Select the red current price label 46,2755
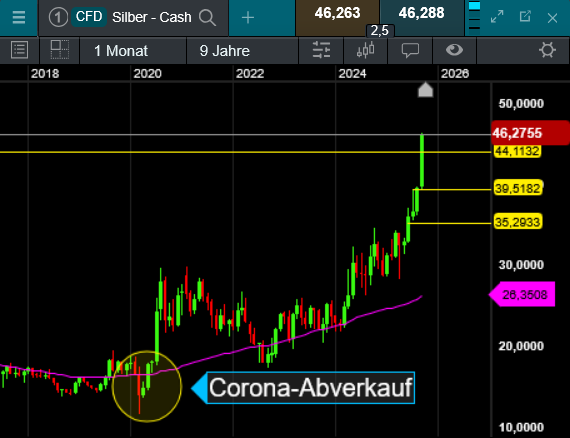Viewport: 570px width, 438px height. click(x=530, y=133)
